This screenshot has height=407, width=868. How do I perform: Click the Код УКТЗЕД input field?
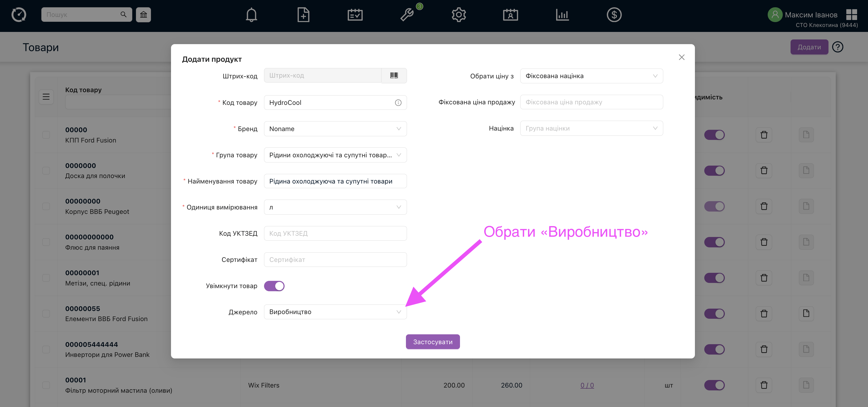click(x=335, y=233)
